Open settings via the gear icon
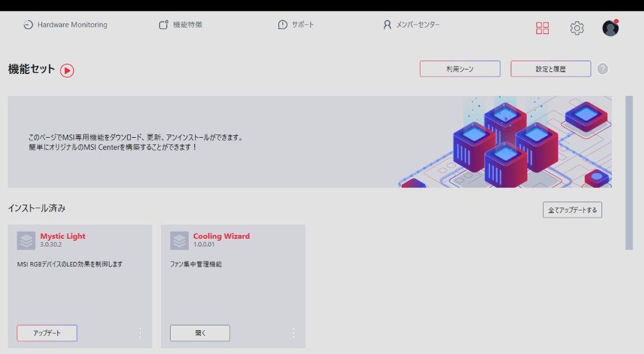 click(x=576, y=28)
